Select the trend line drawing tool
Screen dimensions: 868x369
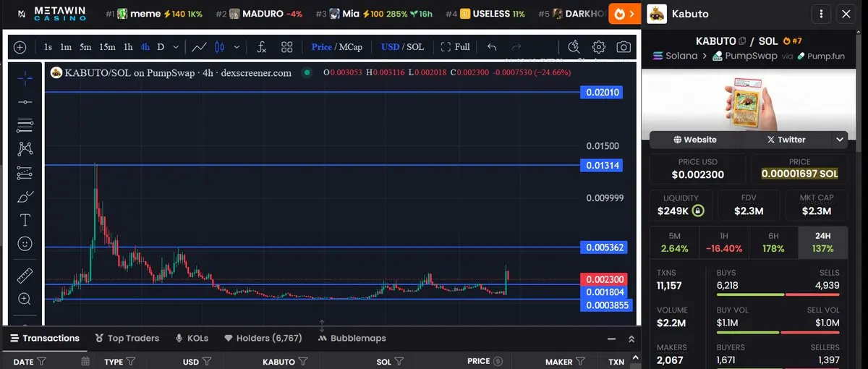pyautogui.click(x=25, y=102)
